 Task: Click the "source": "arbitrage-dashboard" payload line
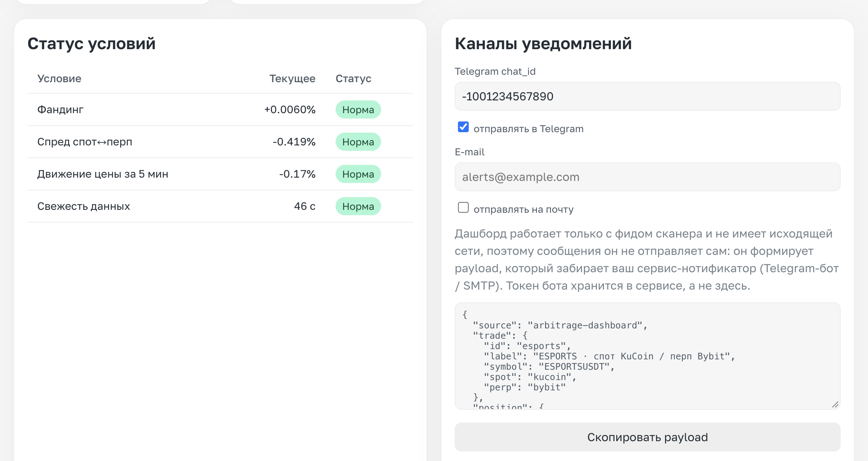pyautogui.click(x=560, y=326)
